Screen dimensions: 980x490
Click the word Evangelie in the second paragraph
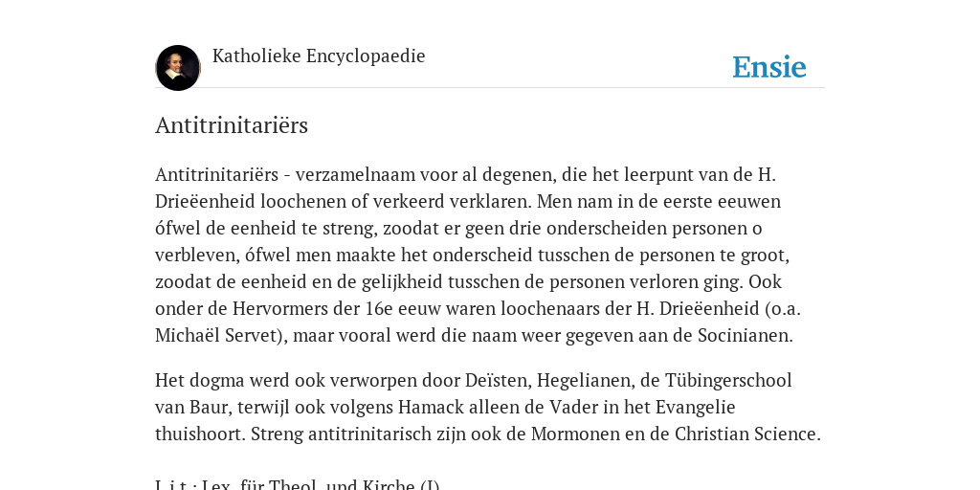695,408
